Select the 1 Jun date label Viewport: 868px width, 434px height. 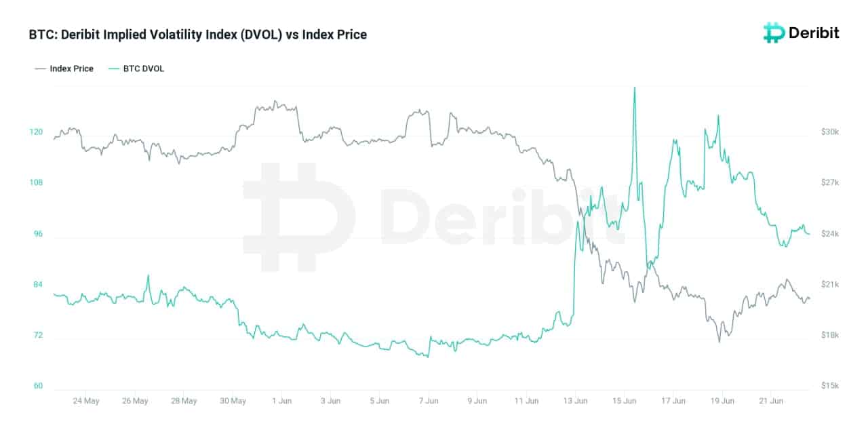tap(282, 401)
